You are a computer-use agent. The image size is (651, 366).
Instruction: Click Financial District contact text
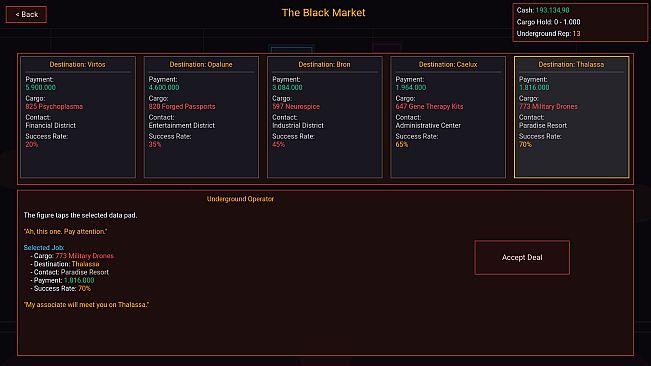click(x=51, y=125)
